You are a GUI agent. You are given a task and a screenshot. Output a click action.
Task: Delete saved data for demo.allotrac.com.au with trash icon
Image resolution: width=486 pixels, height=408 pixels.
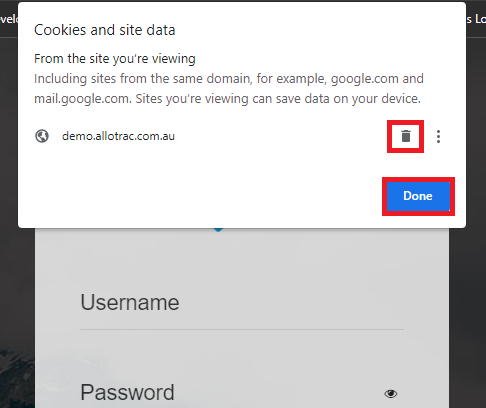[x=406, y=136]
